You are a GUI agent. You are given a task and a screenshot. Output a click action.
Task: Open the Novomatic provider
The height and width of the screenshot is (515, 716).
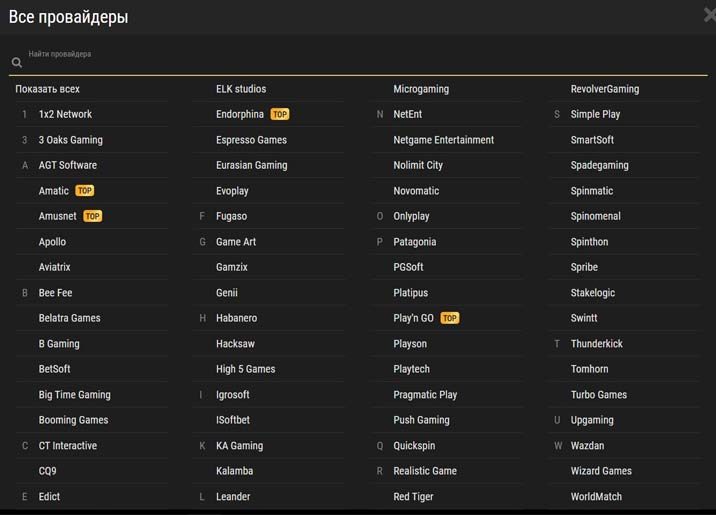pos(416,191)
